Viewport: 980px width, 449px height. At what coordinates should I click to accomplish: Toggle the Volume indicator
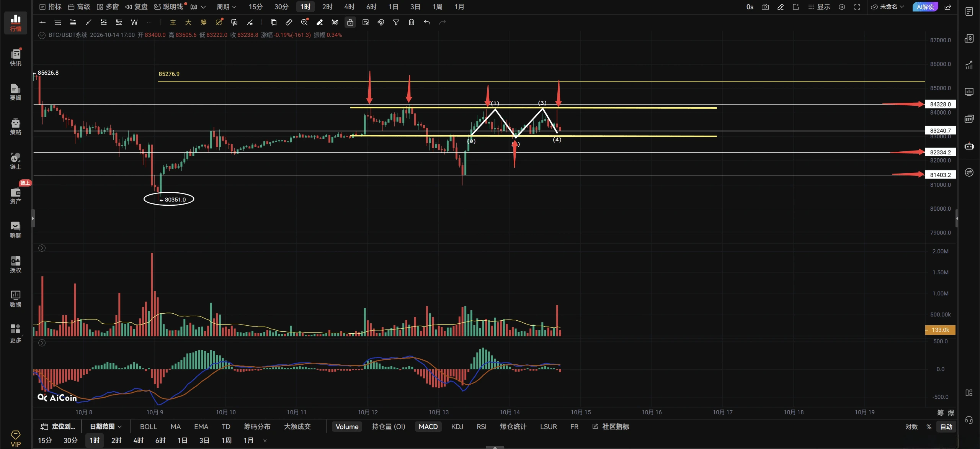347,426
